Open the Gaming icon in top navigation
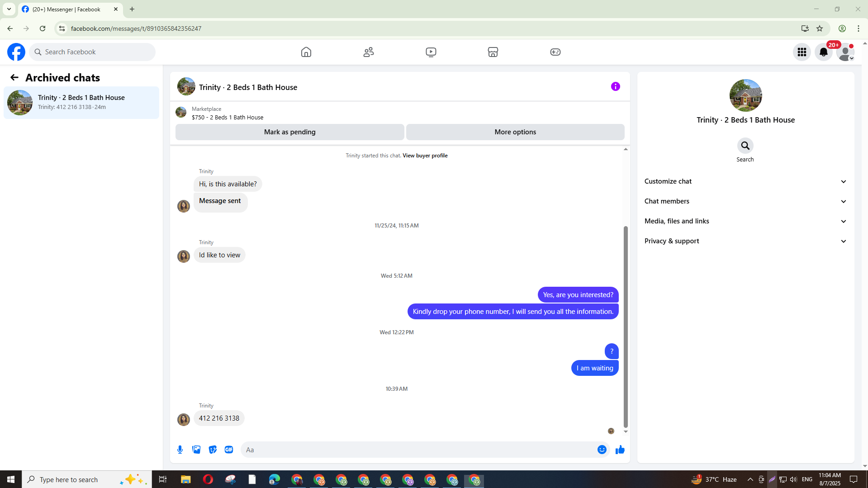868x488 pixels. (555, 52)
